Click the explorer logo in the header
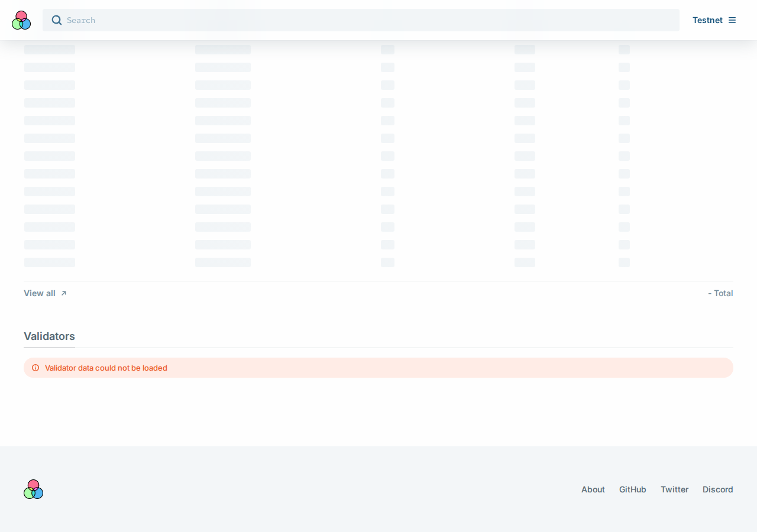 tap(21, 20)
